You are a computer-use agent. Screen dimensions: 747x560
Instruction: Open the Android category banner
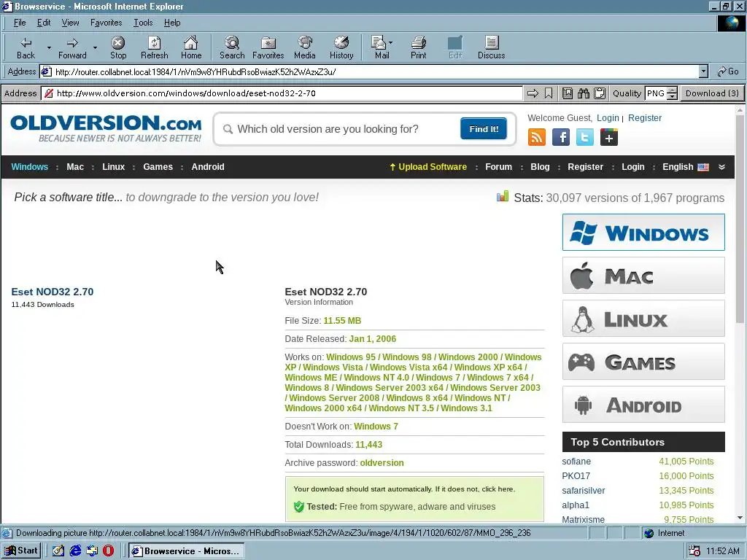point(643,405)
